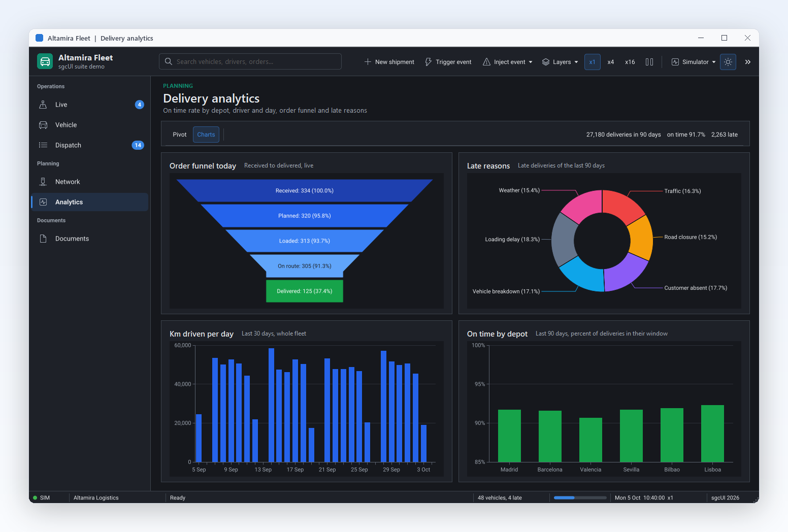This screenshot has width=788, height=532.
Task: Open the Inject event dropdown
Action: [x=508, y=62]
